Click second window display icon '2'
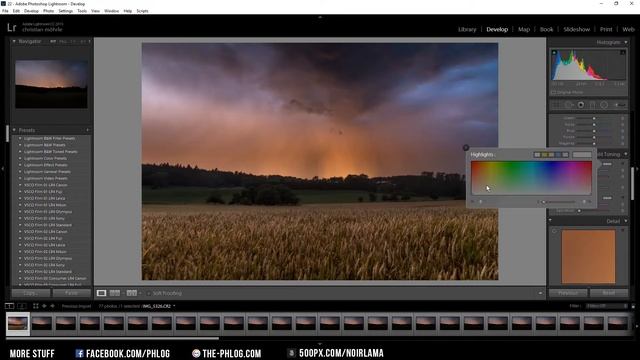Image resolution: width=640 pixels, height=360 pixels. [22, 306]
